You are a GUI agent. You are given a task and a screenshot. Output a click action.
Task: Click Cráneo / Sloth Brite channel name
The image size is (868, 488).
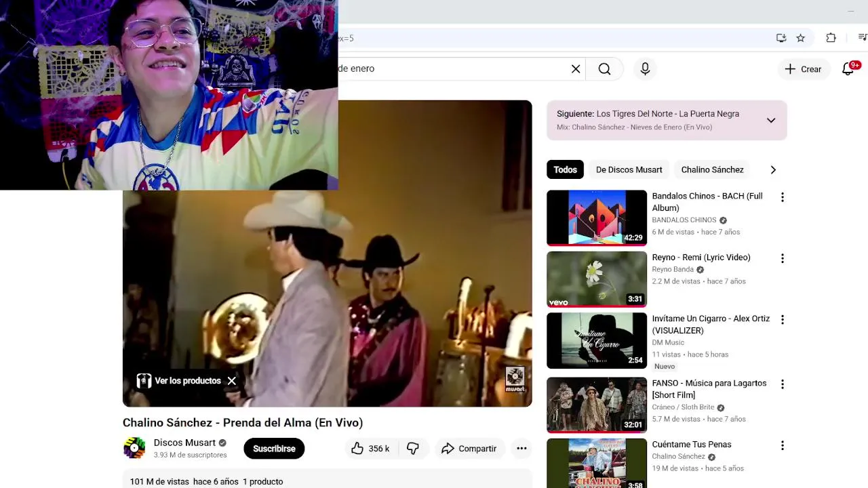(x=683, y=407)
